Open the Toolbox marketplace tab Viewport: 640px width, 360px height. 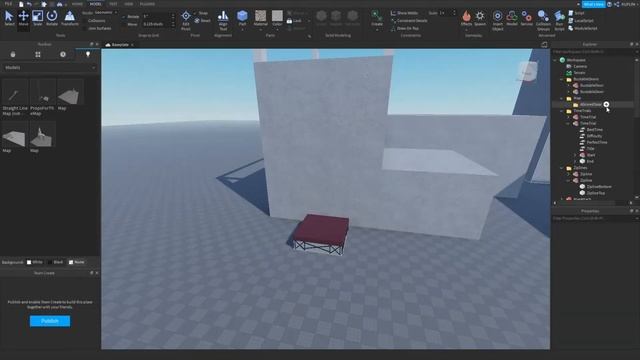13,54
